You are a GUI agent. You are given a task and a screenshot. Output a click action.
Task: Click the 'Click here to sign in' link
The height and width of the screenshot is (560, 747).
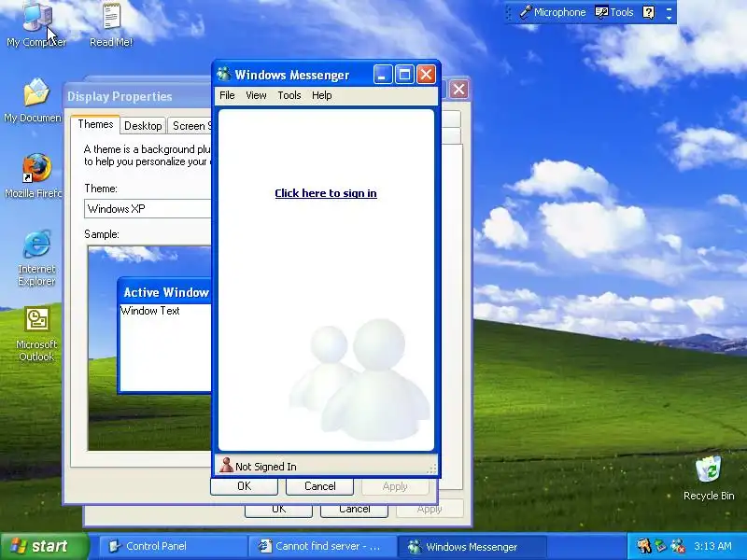pyautogui.click(x=326, y=193)
